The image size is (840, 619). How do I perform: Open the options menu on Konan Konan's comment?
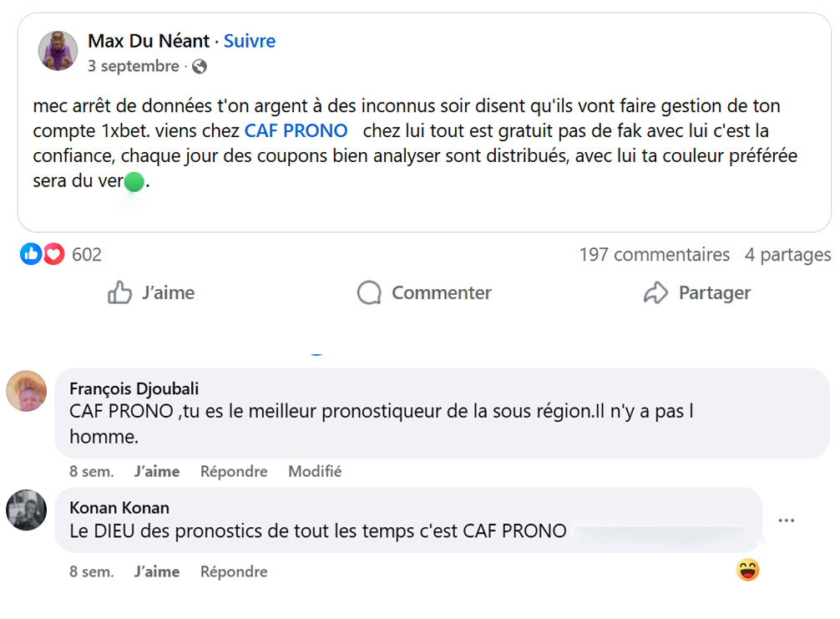786,520
